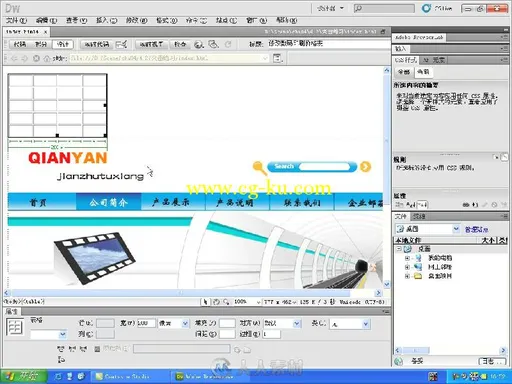This screenshot has width=512, height=384.
Task: Click the table icon in Properties panel
Action: pyautogui.click(x=15, y=327)
